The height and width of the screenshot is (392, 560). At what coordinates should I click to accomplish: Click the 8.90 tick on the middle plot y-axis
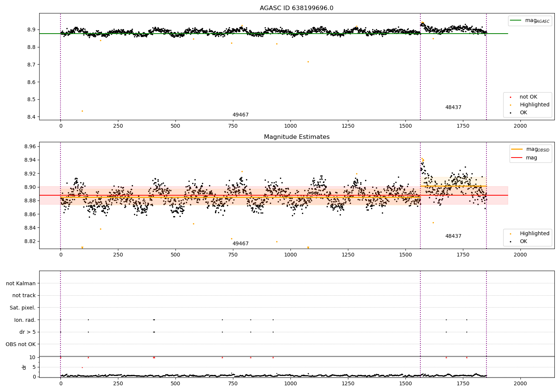30,187
